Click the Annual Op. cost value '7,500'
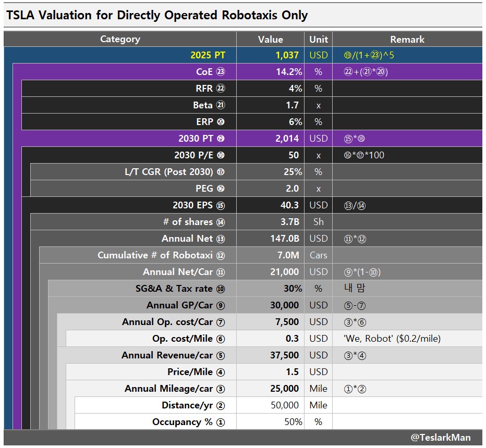This screenshot has width=486, height=448. [x=287, y=322]
